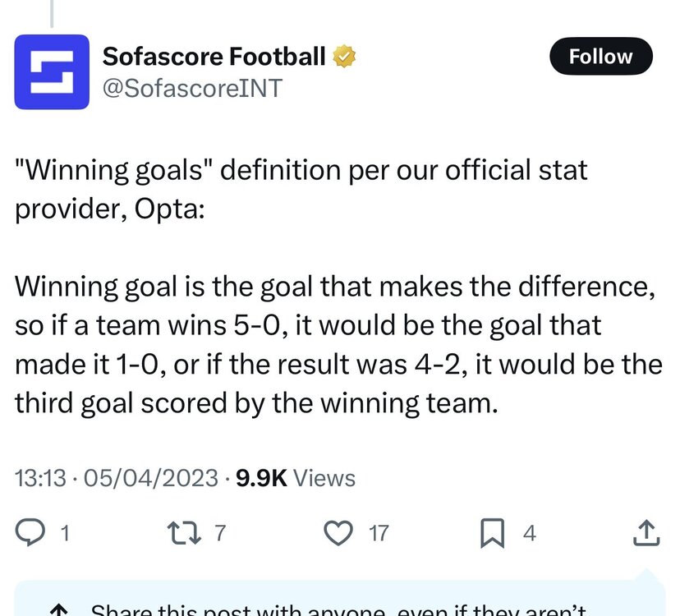Click the 4 bookmarks count
This screenshot has height=616, width=680.
(x=530, y=533)
